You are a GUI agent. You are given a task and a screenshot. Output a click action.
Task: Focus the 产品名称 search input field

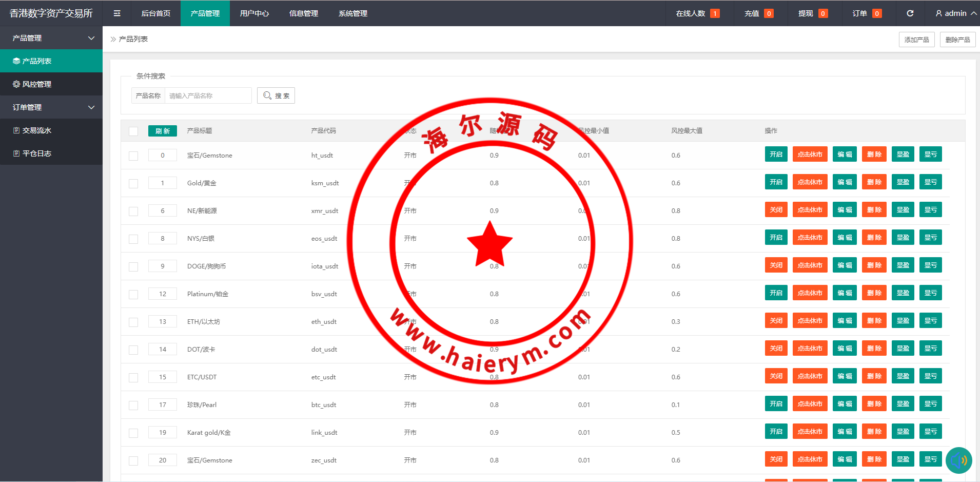pos(208,95)
